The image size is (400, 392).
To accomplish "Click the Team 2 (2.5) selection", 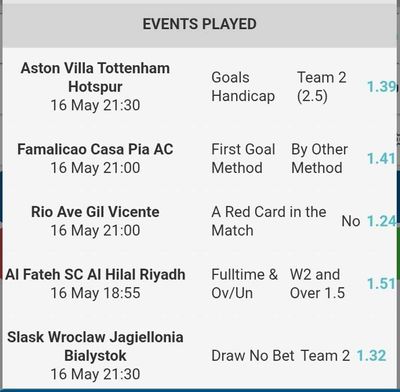I will (322, 87).
